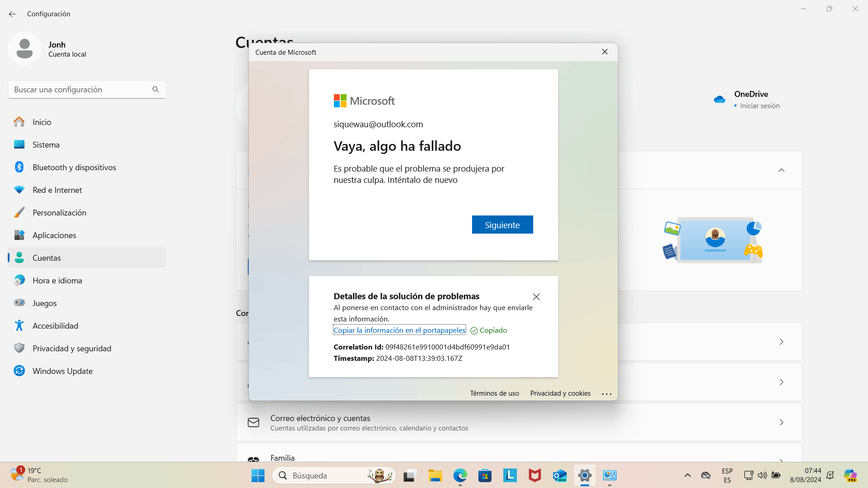Click the Copiado confirmation text
Image resolution: width=868 pixels, height=488 pixels.
[493, 330]
